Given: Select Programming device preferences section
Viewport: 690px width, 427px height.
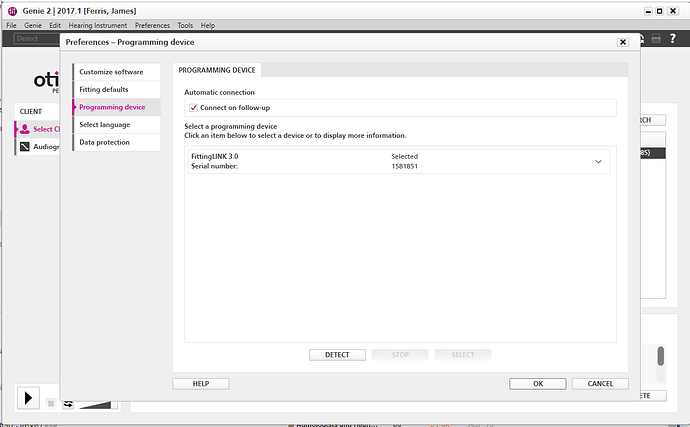Looking at the screenshot, I should pyautogui.click(x=117, y=107).
